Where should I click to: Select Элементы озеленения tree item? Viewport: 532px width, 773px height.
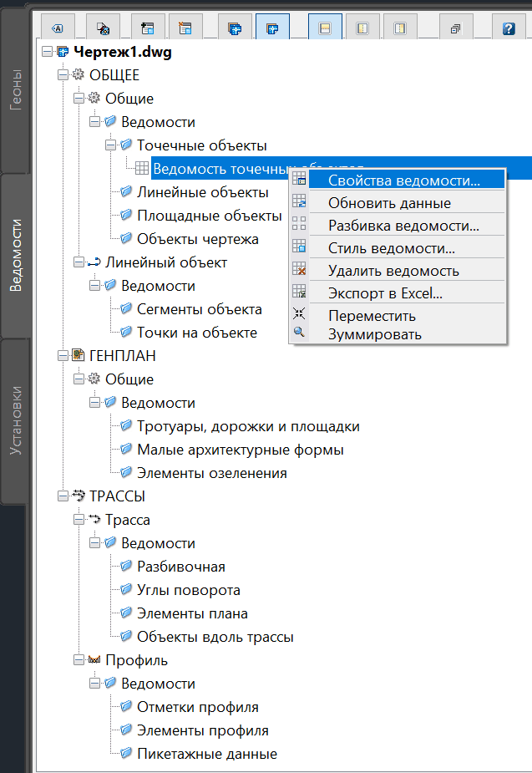coord(212,473)
